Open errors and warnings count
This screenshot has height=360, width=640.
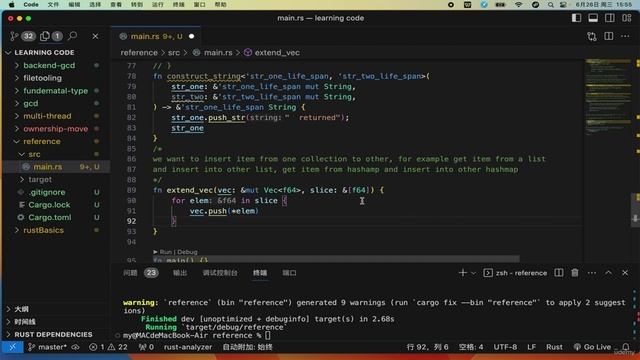click(109, 347)
